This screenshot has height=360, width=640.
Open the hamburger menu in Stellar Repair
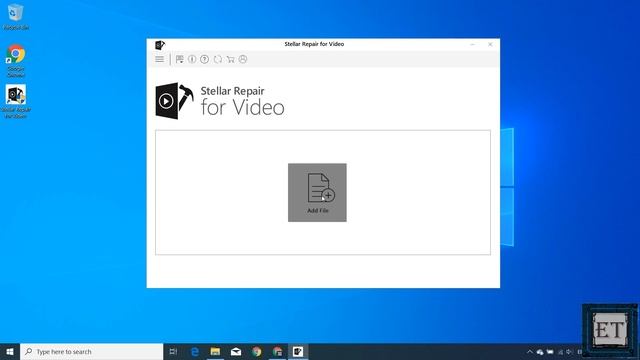(160, 59)
